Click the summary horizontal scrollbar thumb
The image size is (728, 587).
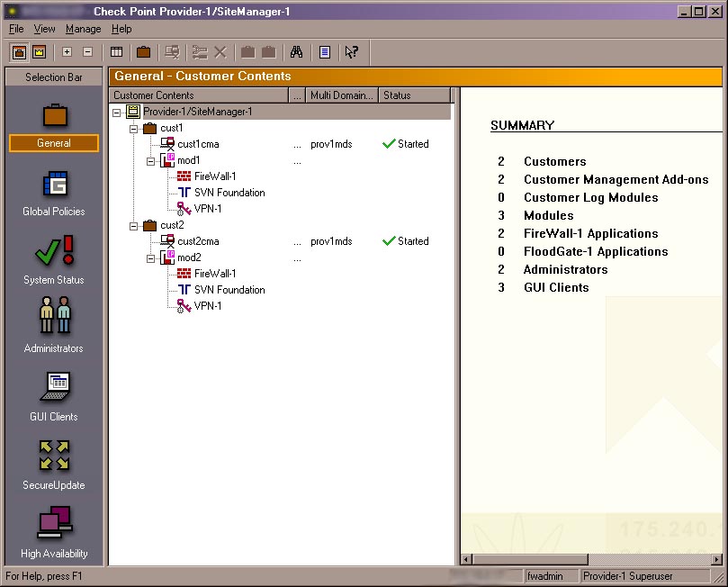click(530, 559)
